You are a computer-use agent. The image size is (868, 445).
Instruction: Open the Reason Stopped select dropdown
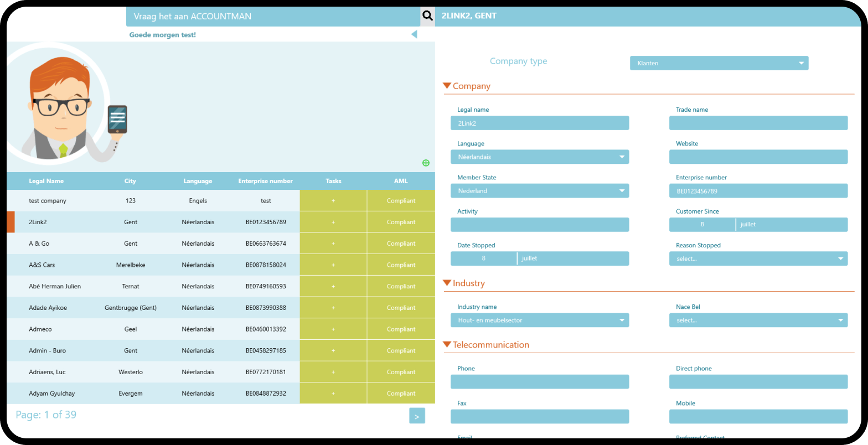[758, 258]
